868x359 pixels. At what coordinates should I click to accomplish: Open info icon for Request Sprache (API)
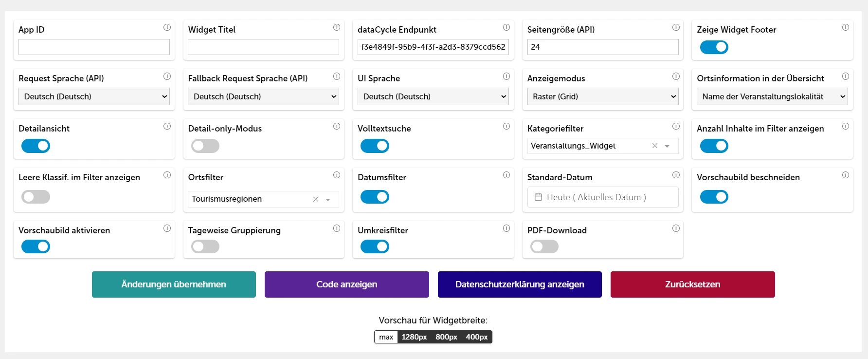(167, 76)
